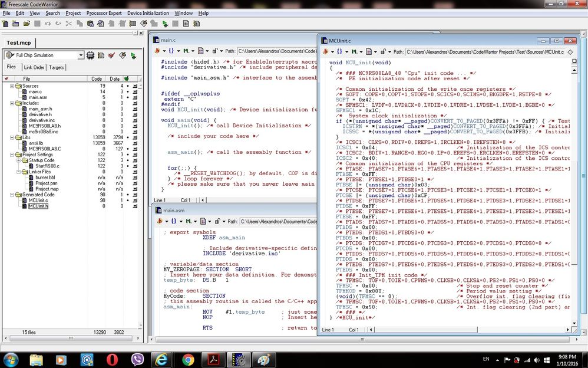Image resolution: width=588 pixels, height=368 pixels.
Task: Click the debug column green bug header
Action: click(126, 79)
